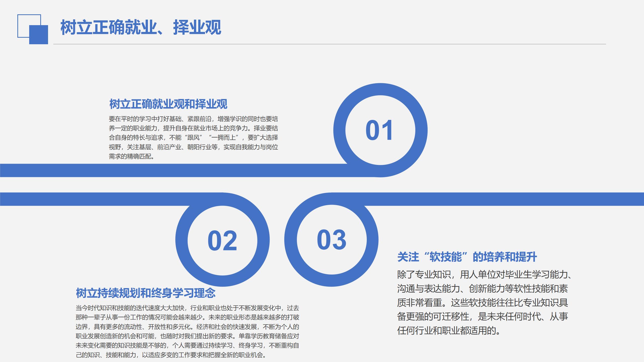Click the number 03 text
This screenshot has height=362, width=644.
click(x=331, y=240)
